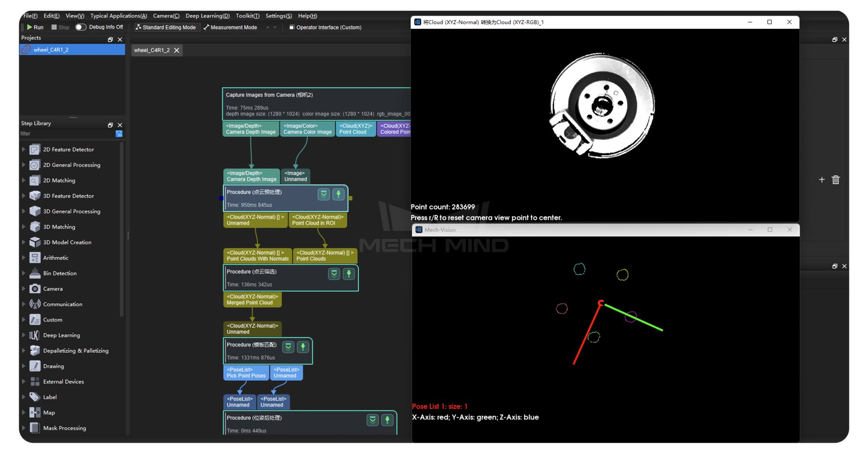Click the Stop button in toolbar
Image resolution: width=868 pixels, height=453 pixels.
tap(60, 27)
